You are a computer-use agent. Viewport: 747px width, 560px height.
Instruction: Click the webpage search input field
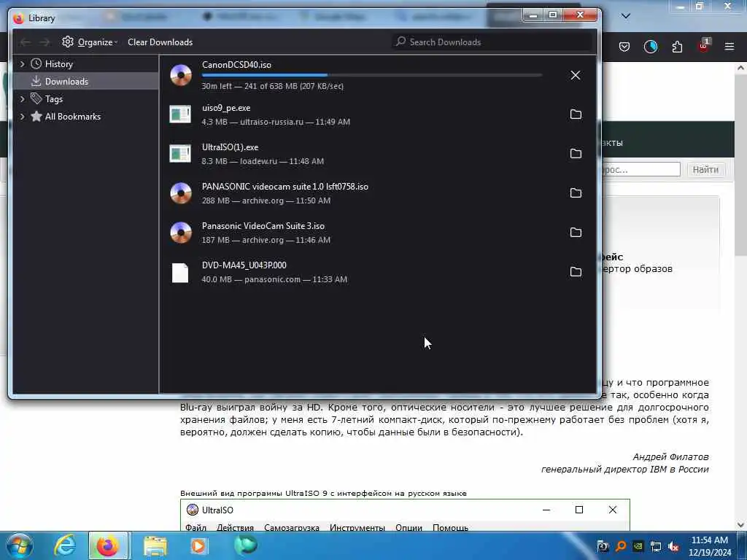640,169
